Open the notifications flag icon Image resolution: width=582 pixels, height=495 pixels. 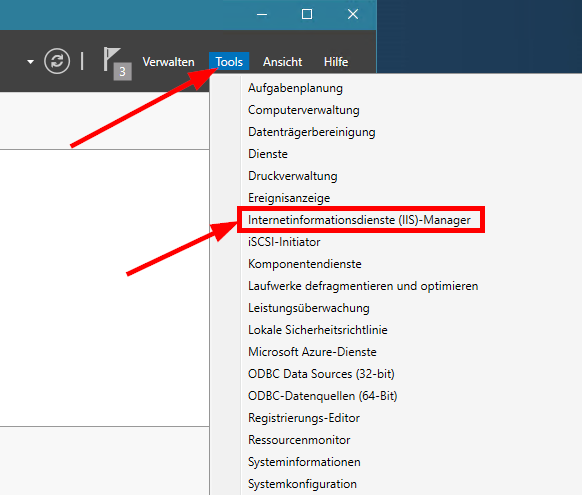(117, 63)
